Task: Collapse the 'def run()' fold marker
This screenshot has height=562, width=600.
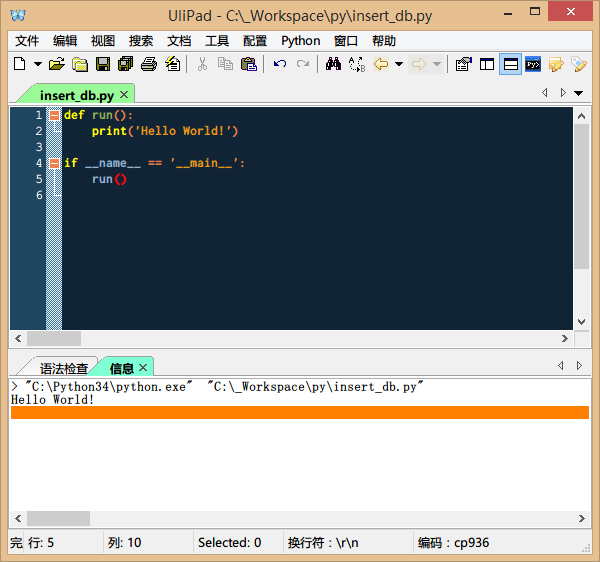Action: coord(54,115)
